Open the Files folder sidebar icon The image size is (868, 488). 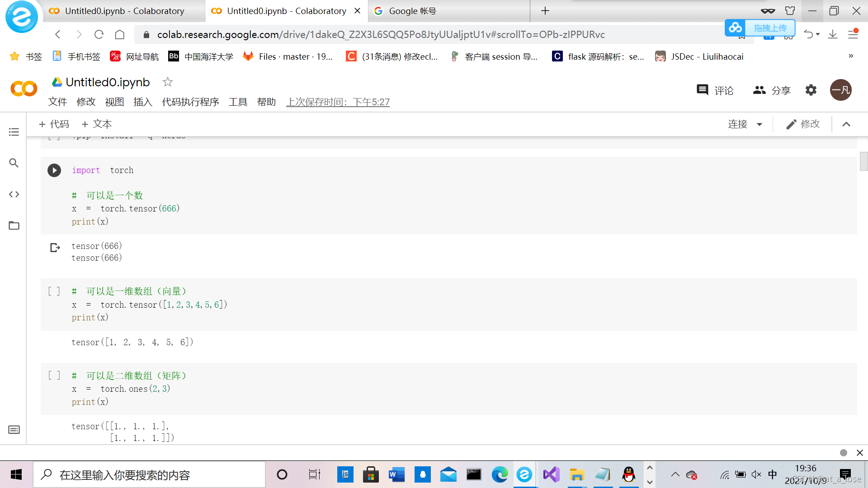[x=14, y=225]
